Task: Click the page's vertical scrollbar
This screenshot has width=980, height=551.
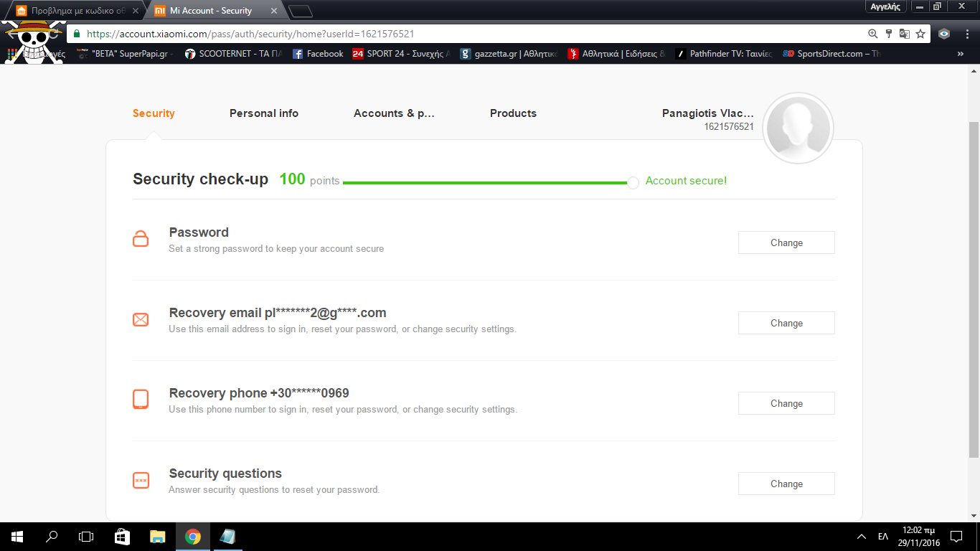Action: [x=974, y=290]
